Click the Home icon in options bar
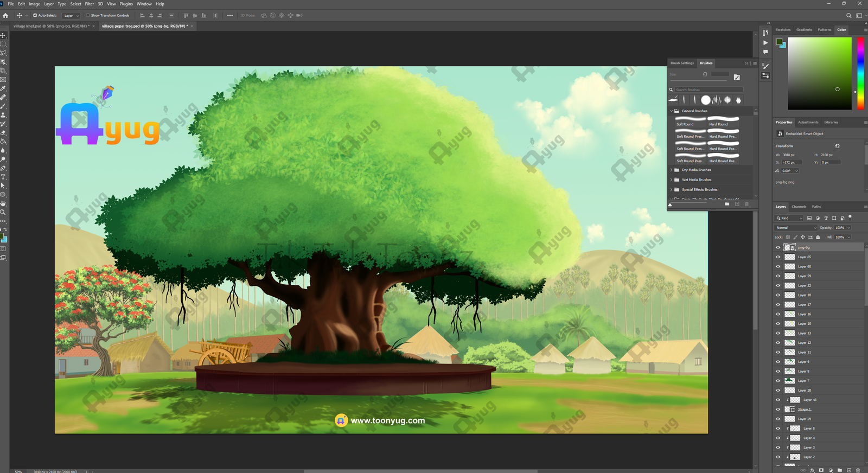This screenshot has height=473, width=868. click(6, 16)
